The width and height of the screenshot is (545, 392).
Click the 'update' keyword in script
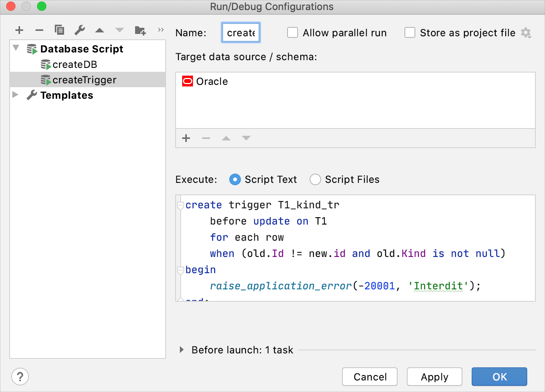coord(272,221)
